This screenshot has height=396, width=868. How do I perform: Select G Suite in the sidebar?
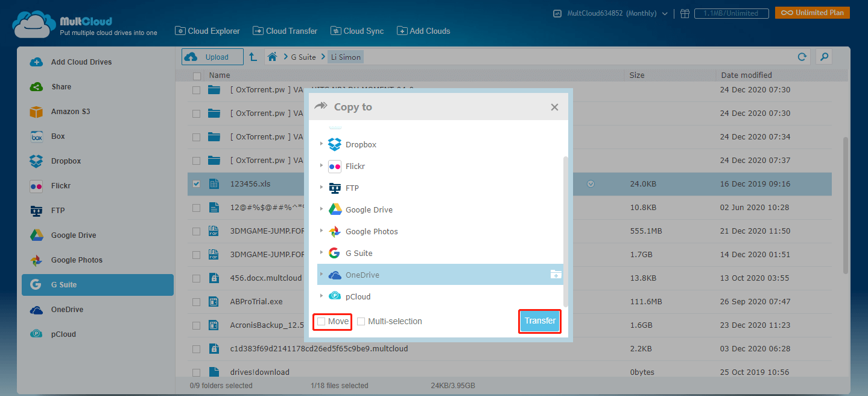point(98,285)
